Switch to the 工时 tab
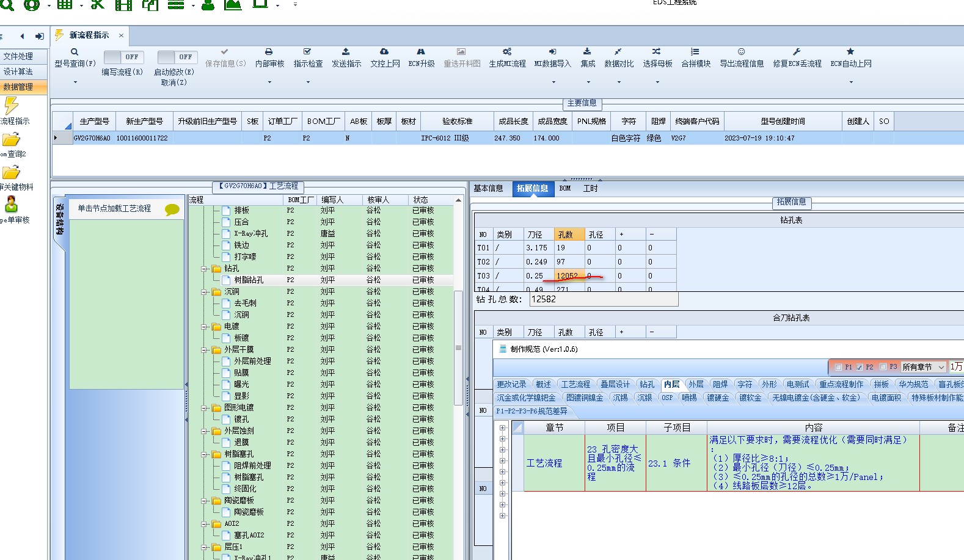 pyautogui.click(x=590, y=189)
